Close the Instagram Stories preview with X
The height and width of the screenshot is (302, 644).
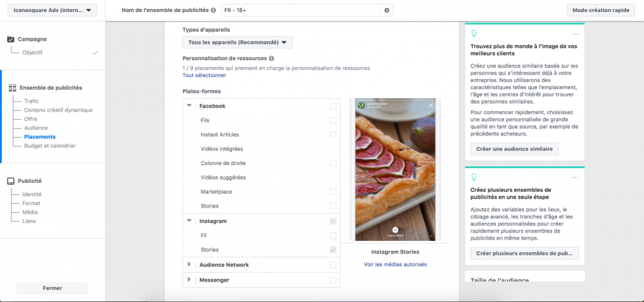(431, 106)
